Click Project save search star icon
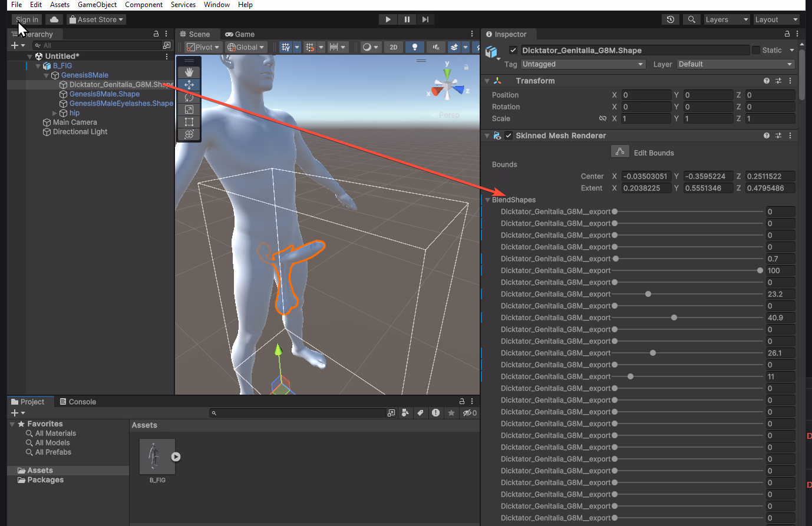 (451, 413)
